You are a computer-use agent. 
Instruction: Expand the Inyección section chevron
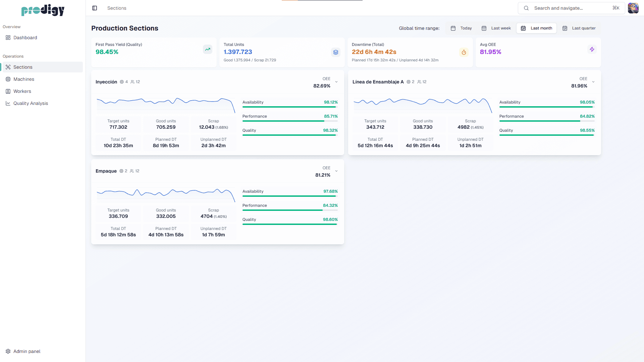coord(336,82)
